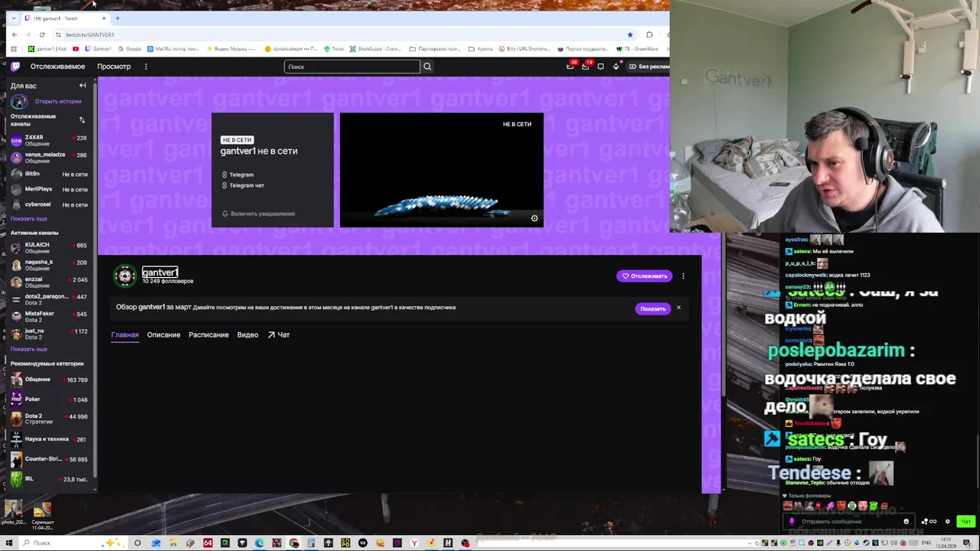Switch to the Видео tab

coord(247,334)
